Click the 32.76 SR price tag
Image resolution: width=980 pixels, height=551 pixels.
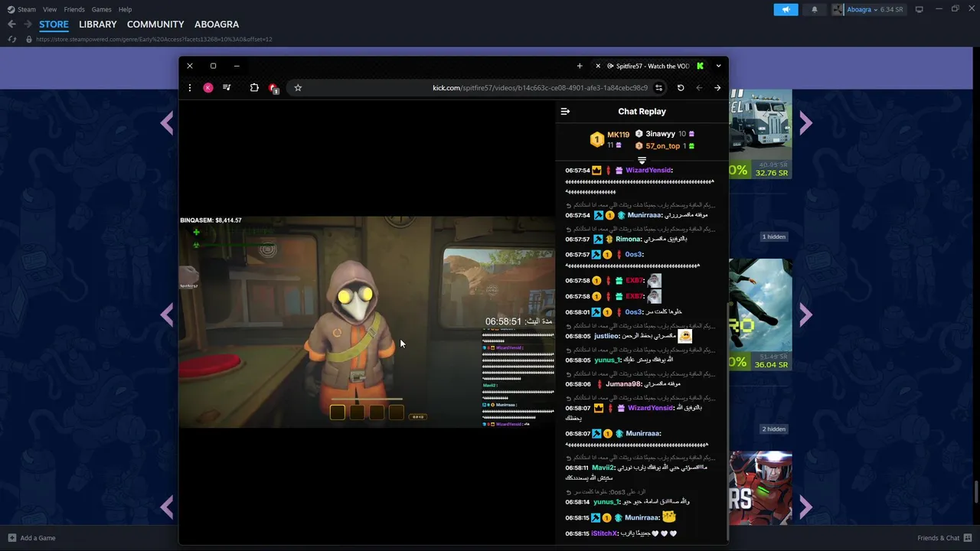(x=771, y=173)
